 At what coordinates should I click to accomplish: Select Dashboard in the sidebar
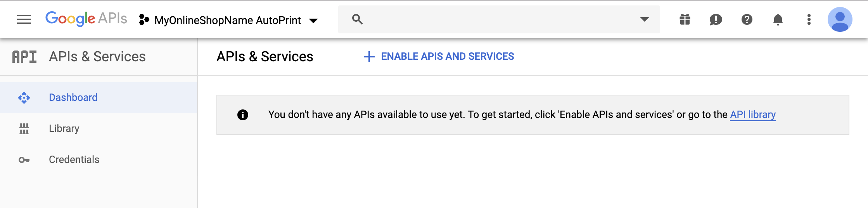[99, 97]
